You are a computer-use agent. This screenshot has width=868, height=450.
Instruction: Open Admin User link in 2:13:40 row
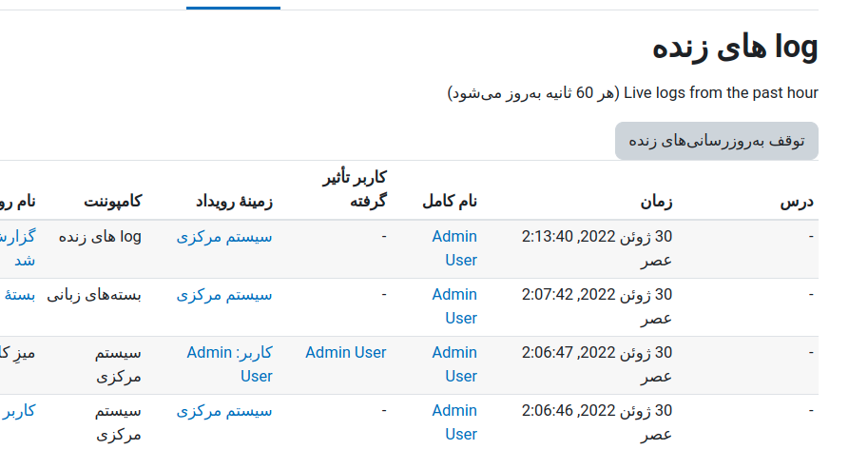click(454, 248)
